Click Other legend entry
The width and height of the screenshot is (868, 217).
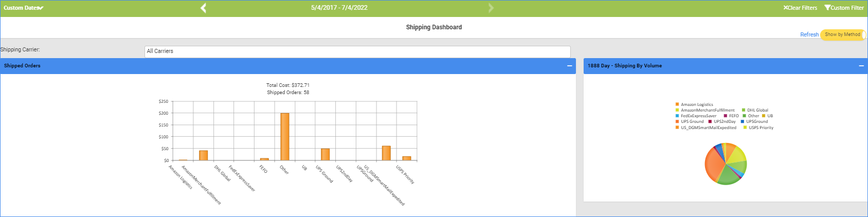click(x=751, y=116)
